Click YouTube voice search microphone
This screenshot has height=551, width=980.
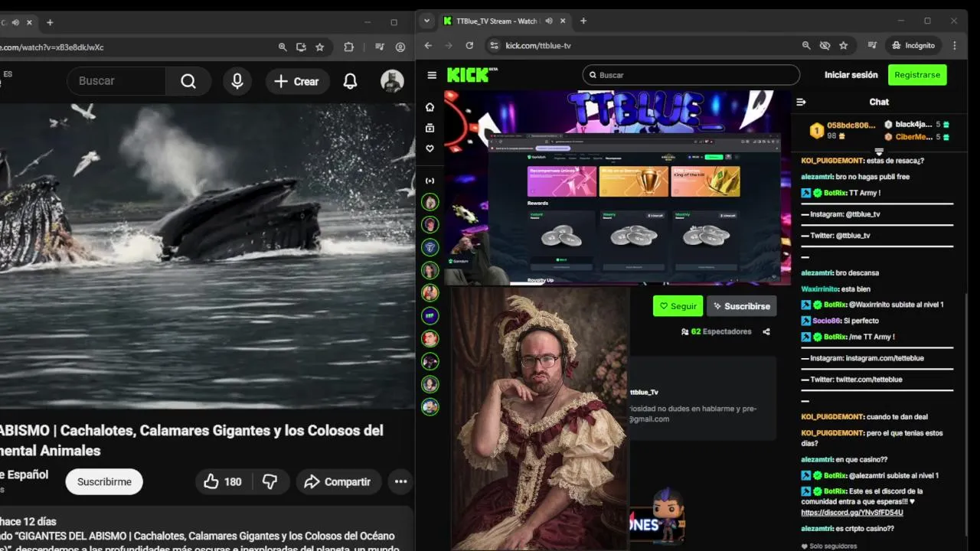237,81
